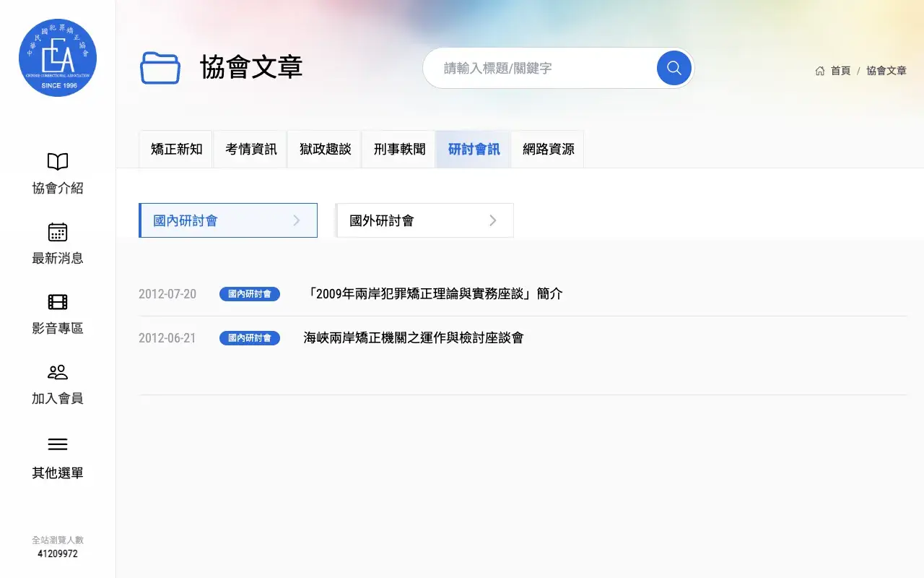The height and width of the screenshot is (578, 924).
Task: Click the 全站瀏覽人數 label
Action: pos(58,540)
